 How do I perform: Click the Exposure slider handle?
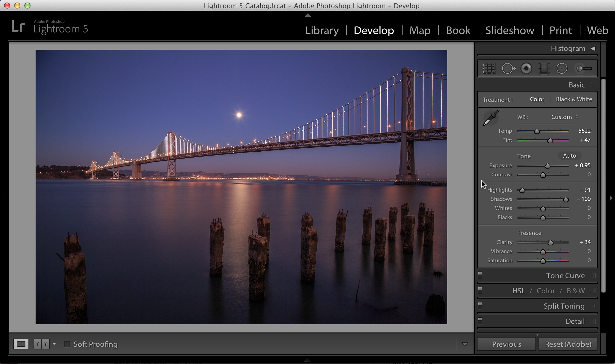click(x=547, y=166)
